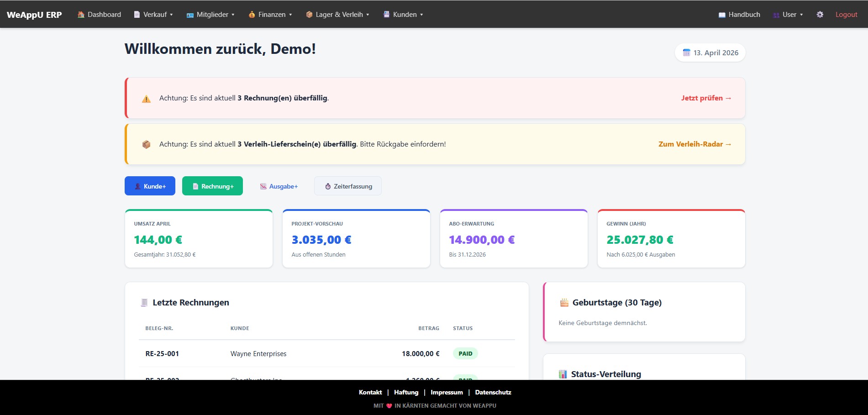The image size is (868, 415).
Task: Expand the Verkauf dropdown arrow
Action: click(x=171, y=15)
